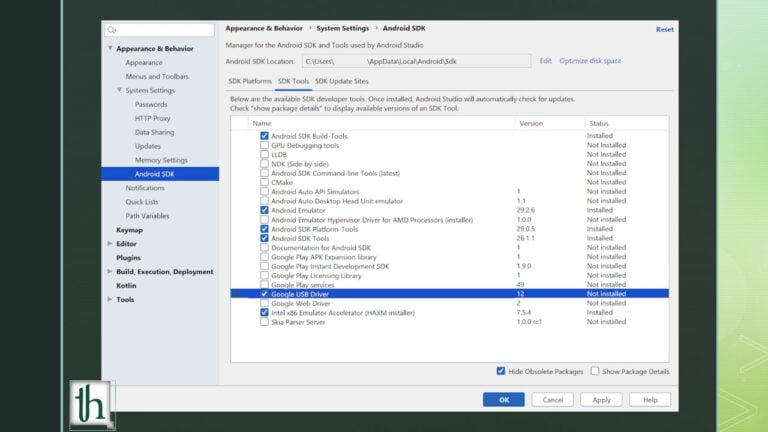
Task: Open Notifications settings
Action: tap(145, 188)
